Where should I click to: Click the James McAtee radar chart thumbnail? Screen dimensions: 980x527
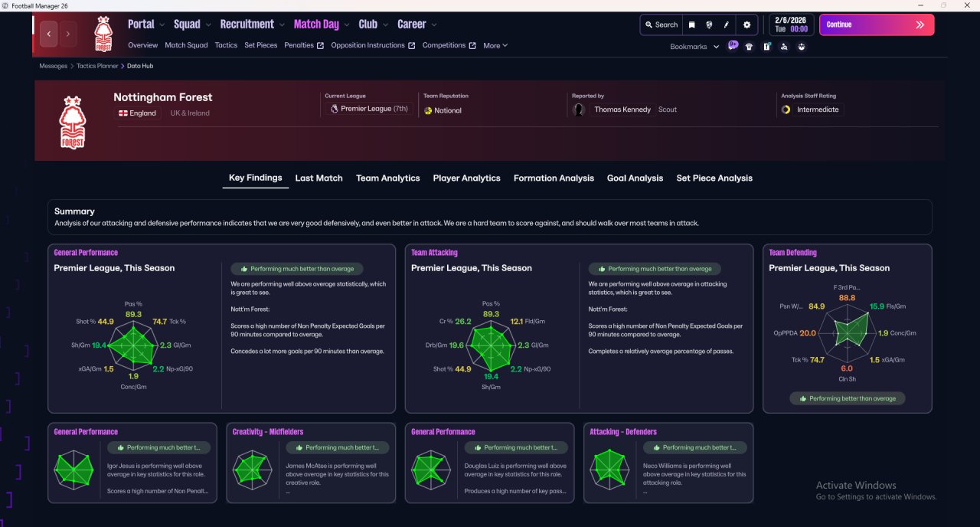[x=252, y=470]
